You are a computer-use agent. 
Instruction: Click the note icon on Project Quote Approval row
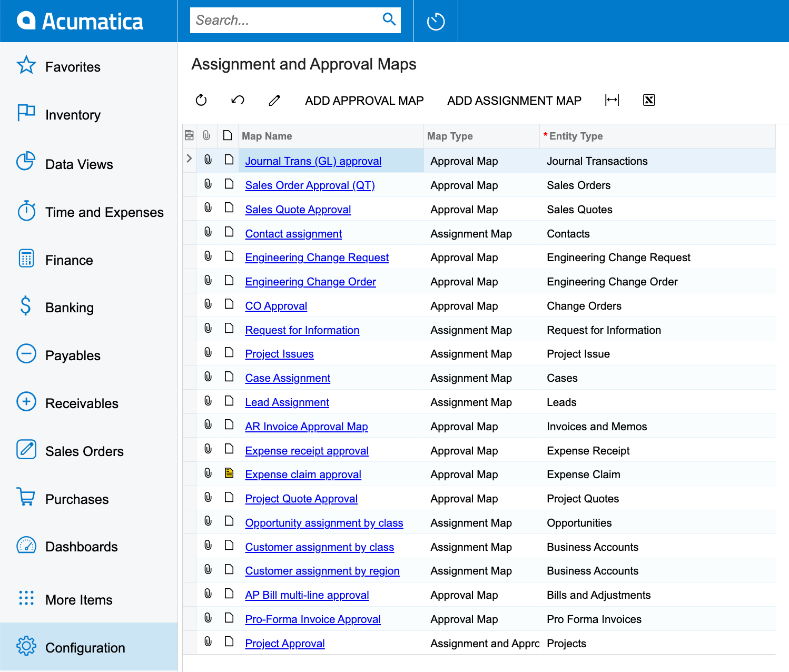pos(229,497)
